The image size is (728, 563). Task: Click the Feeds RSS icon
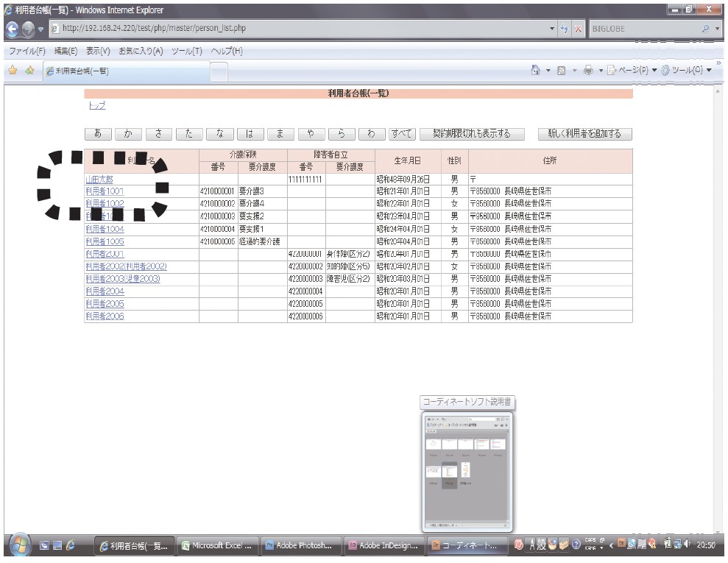[561, 71]
